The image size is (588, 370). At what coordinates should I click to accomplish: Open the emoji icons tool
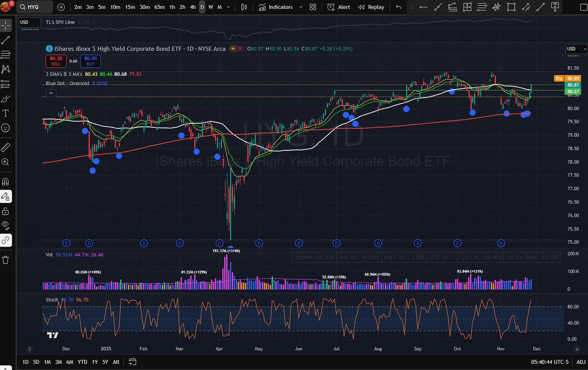[6, 128]
